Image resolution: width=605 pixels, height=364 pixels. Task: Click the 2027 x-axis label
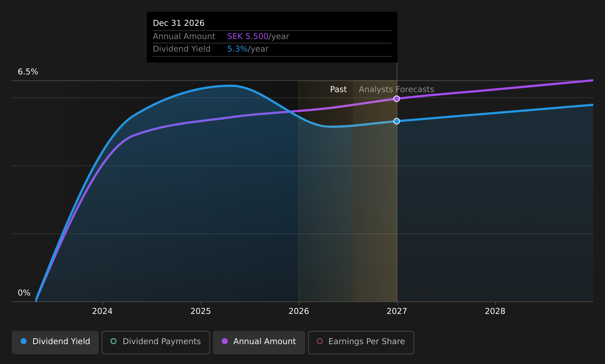[397, 311]
